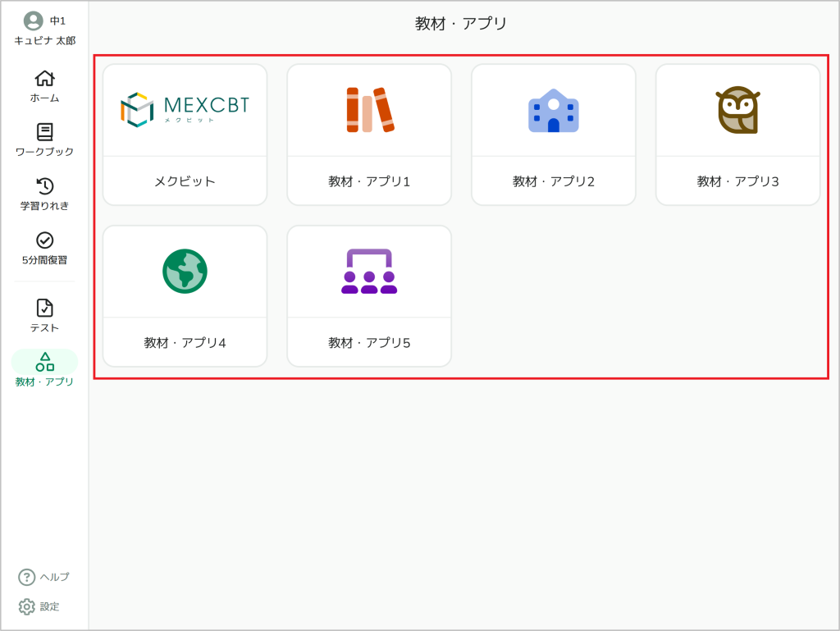Launch 教材・アプリ5 label

pyautogui.click(x=369, y=343)
